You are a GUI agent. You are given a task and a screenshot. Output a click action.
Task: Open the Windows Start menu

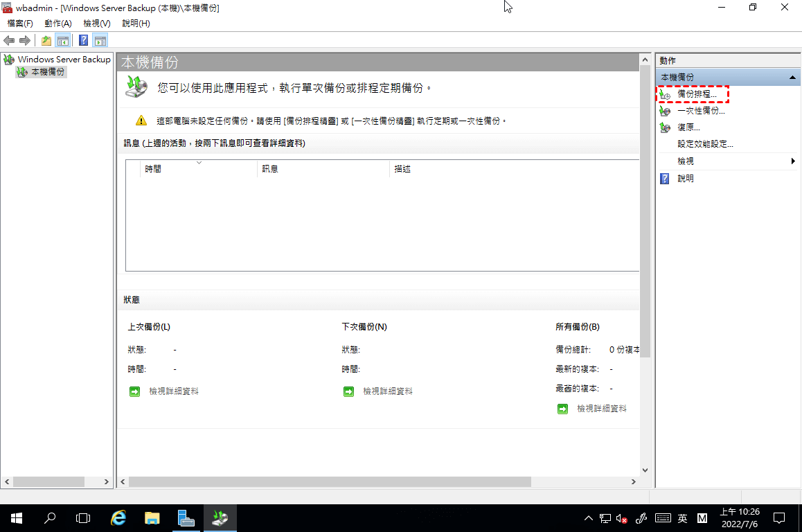17,518
